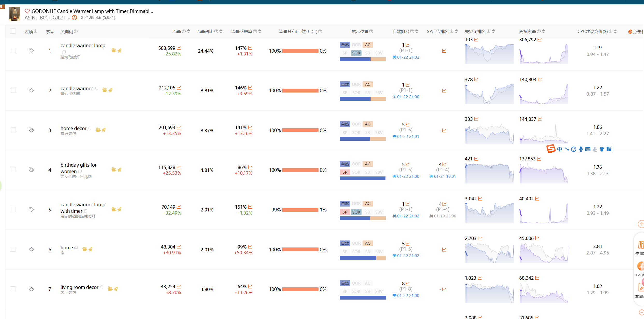Tick the select-all checkbox in table header
The height and width of the screenshot is (319, 644).
[x=13, y=31]
